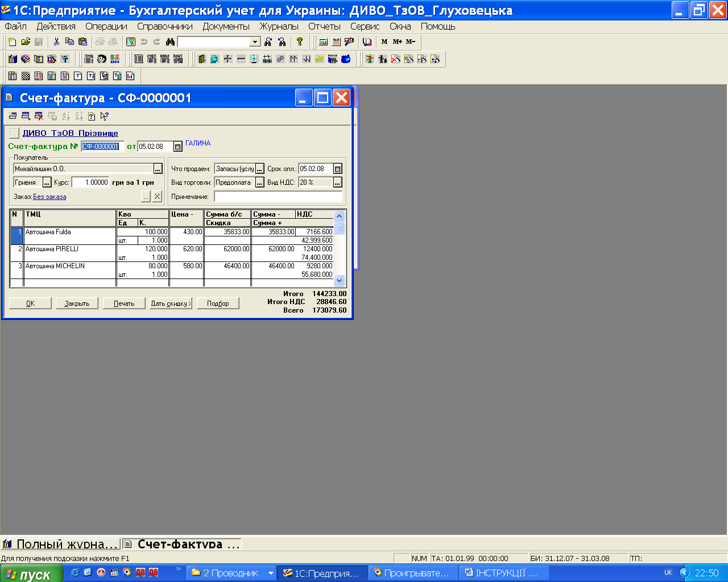Click the Печать button
728x582 pixels.
click(x=124, y=304)
